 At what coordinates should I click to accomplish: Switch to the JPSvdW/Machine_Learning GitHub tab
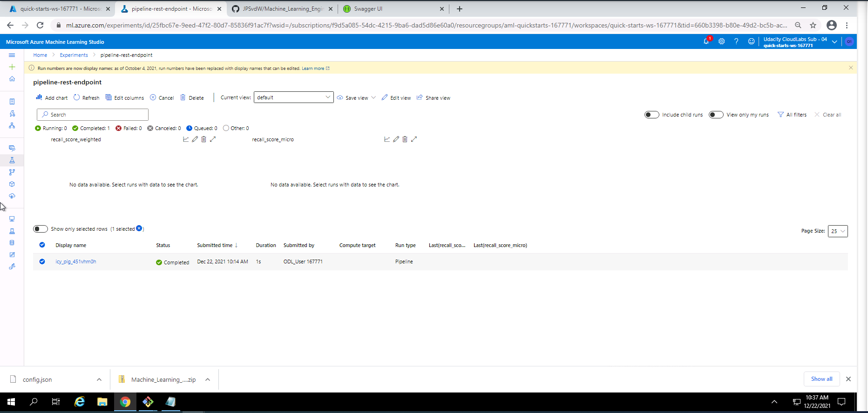pos(283,9)
